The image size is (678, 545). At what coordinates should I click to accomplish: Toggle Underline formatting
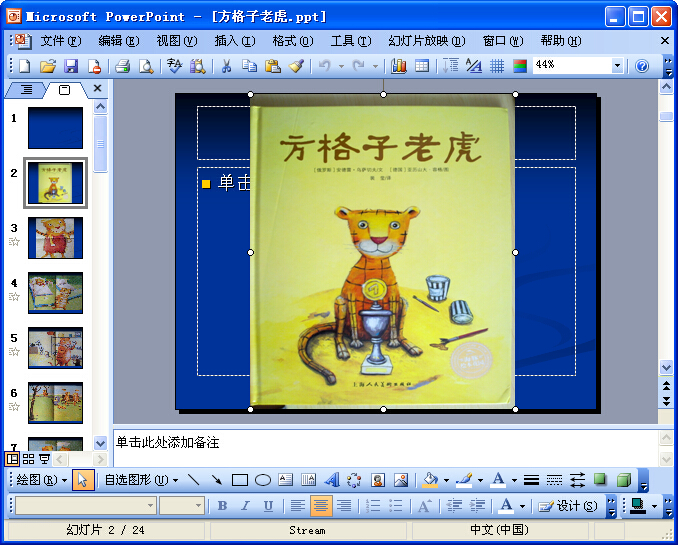(x=268, y=506)
